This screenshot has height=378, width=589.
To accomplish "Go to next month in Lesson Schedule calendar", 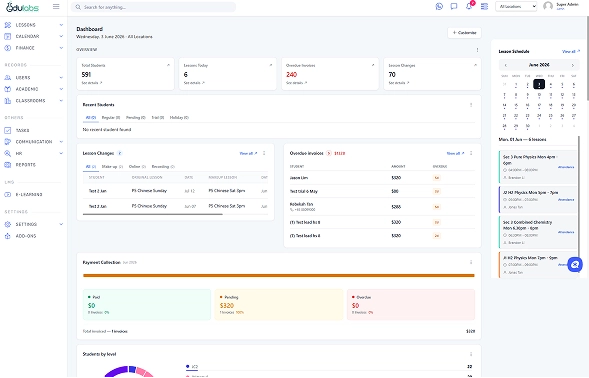I will (572, 65).
